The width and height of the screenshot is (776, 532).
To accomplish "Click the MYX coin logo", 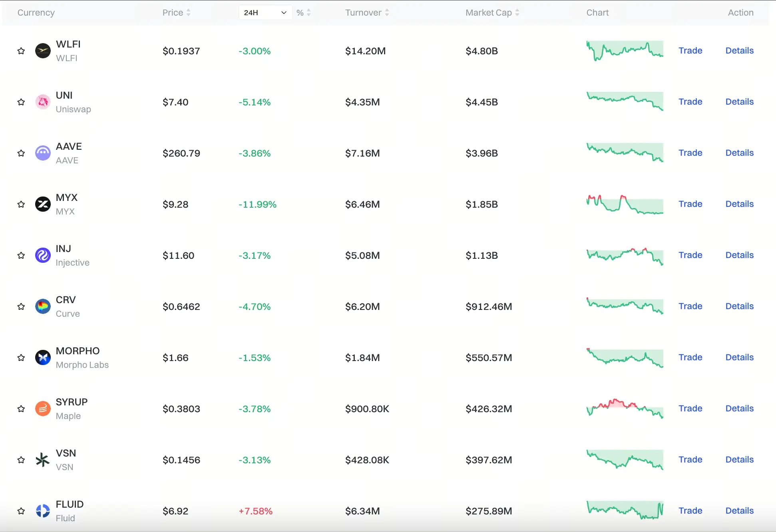I will 43,204.
